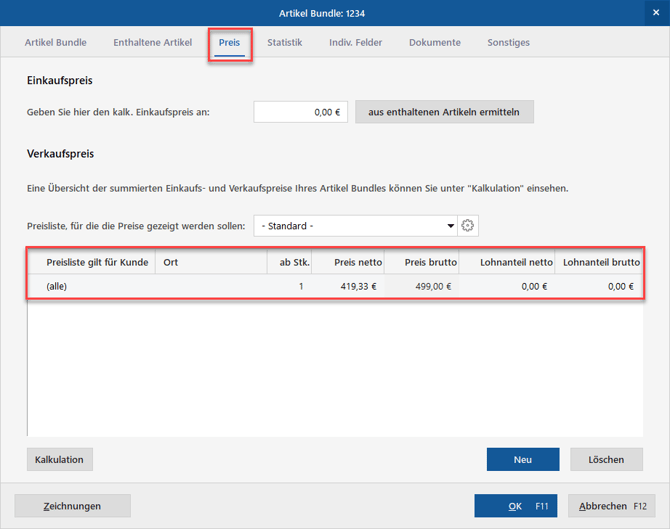Open the Kalkulation overview

59,459
